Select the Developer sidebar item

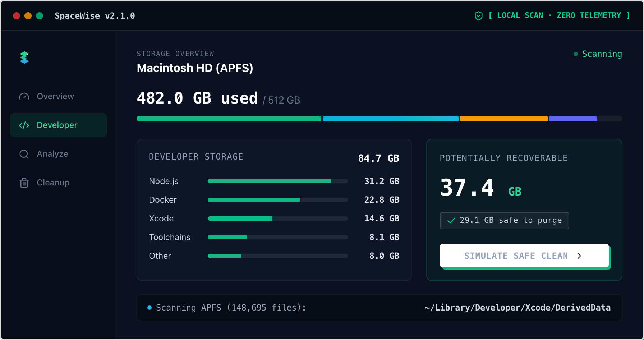pyautogui.click(x=59, y=125)
